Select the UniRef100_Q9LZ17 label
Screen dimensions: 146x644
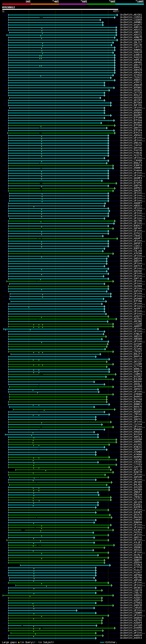[131, 42]
